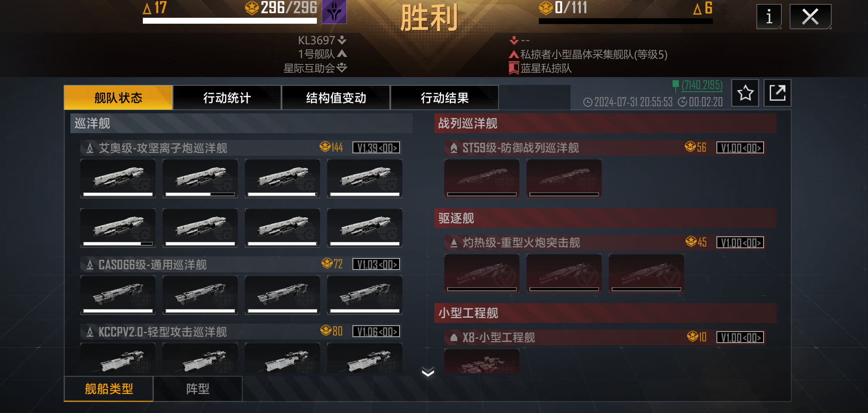Close the battle report window
This screenshot has width=868, height=413.
810,17
